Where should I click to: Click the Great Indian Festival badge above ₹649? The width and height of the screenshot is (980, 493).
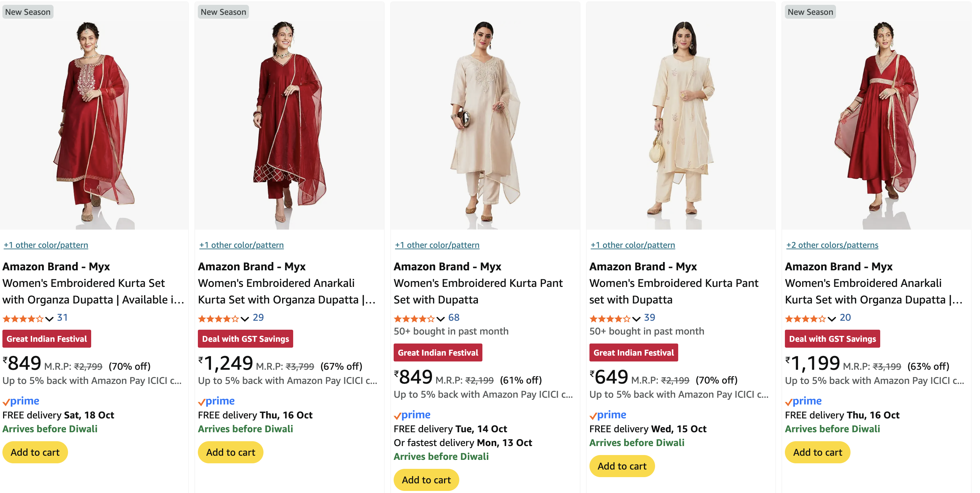[633, 352]
